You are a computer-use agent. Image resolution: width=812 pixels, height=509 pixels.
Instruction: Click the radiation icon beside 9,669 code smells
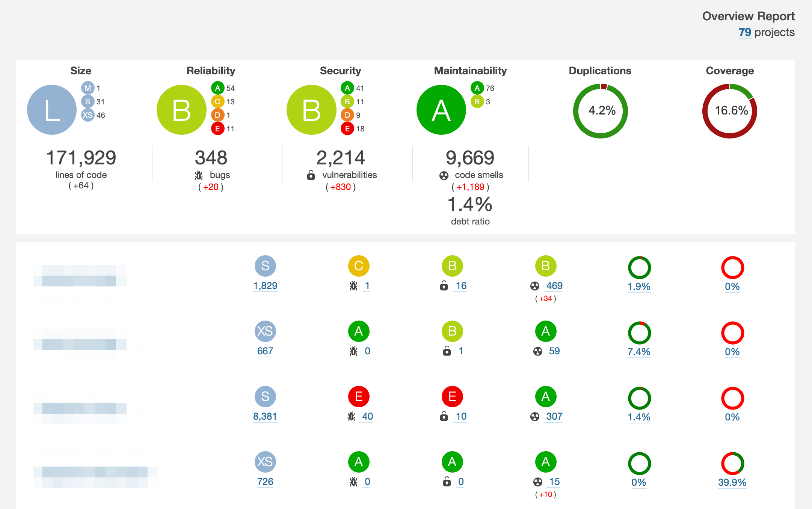click(444, 176)
